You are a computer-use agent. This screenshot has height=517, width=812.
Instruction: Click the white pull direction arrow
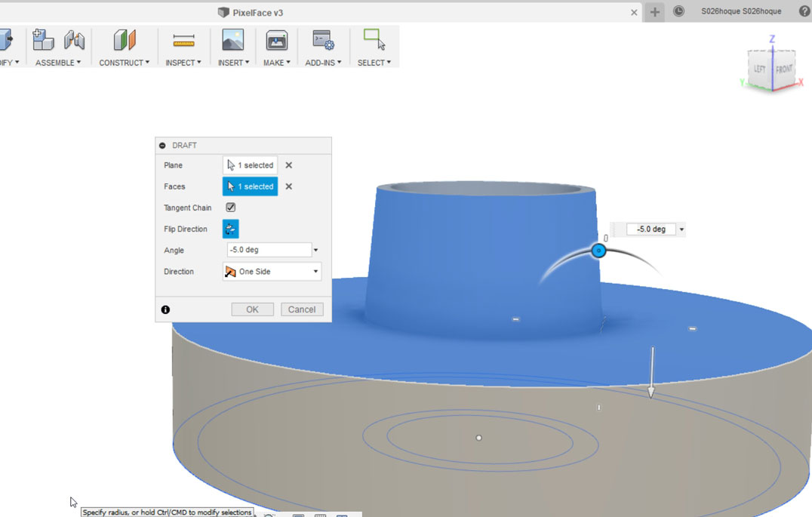pyautogui.click(x=651, y=373)
